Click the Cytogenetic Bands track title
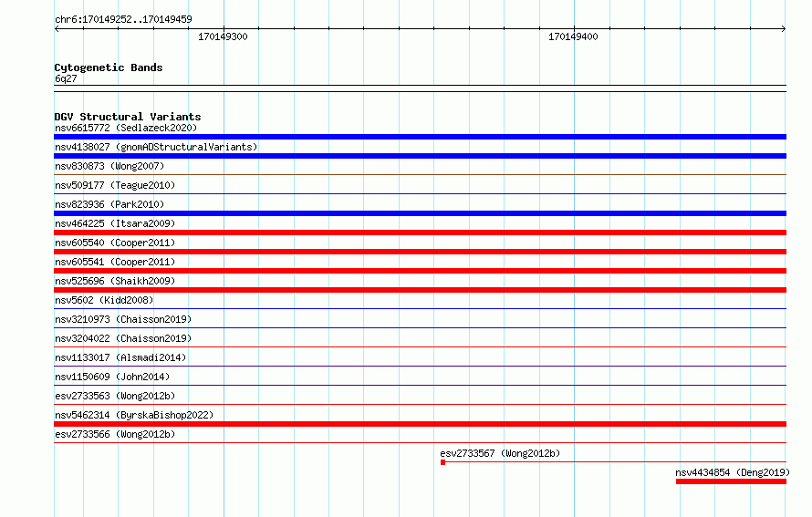This screenshot has width=812, height=517. (109, 67)
